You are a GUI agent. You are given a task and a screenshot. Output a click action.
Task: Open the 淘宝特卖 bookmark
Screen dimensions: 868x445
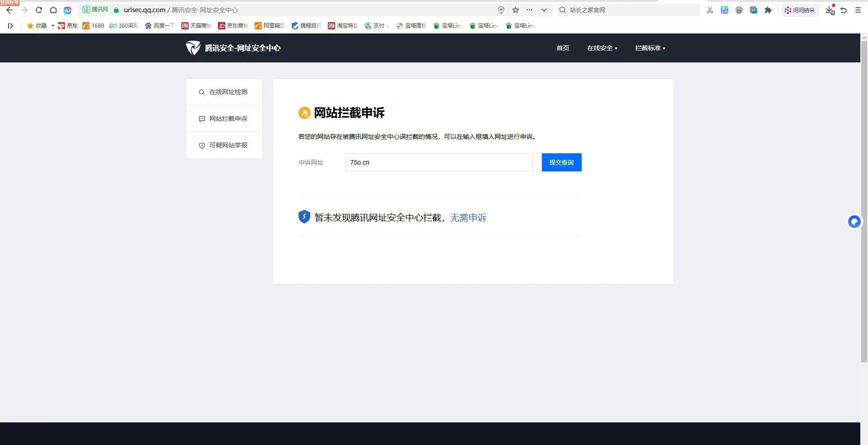point(343,26)
